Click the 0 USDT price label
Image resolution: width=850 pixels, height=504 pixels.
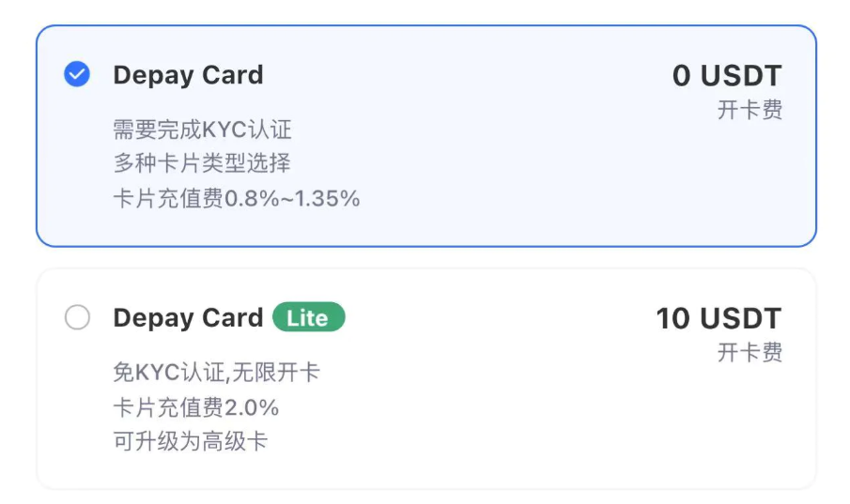[727, 75]
